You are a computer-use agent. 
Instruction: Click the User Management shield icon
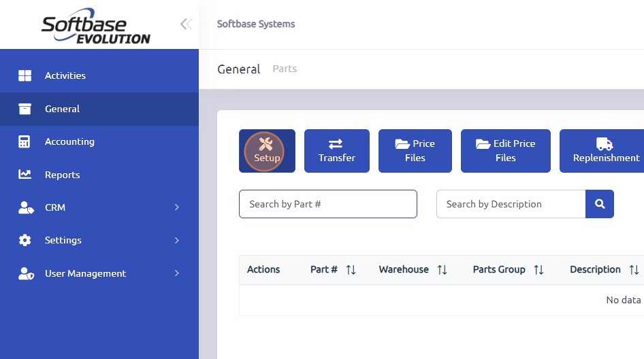click(x=26, y=273)
